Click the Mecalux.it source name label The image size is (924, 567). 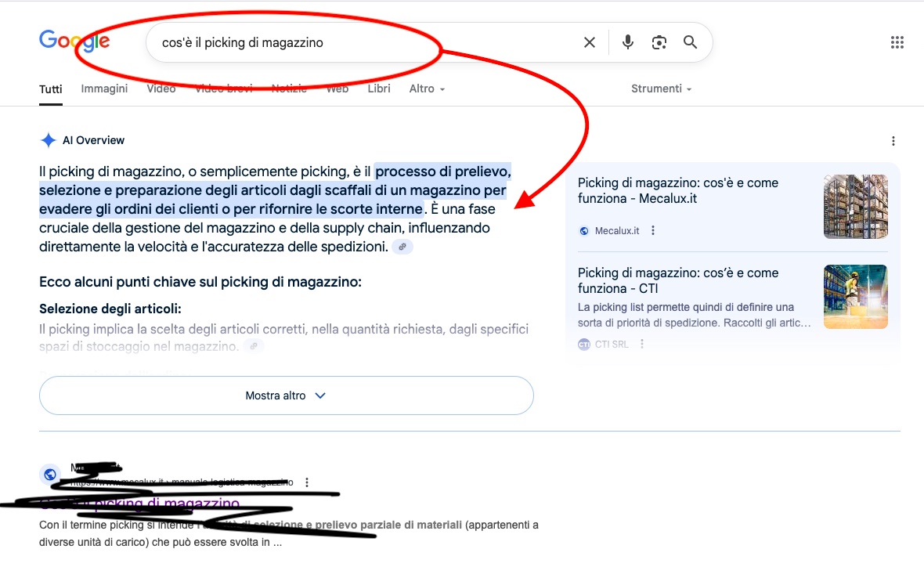click(x=617, y=230)
